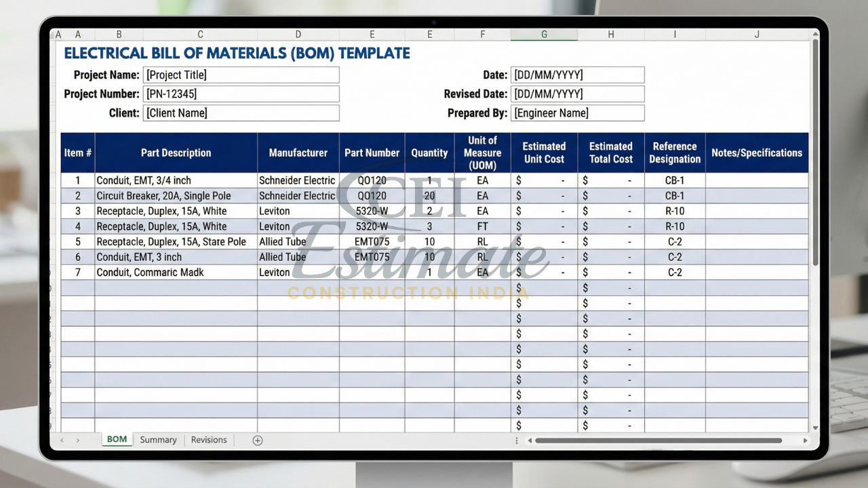
Task: Select the active BOM sheet tab
Action: tap(116, 439)
